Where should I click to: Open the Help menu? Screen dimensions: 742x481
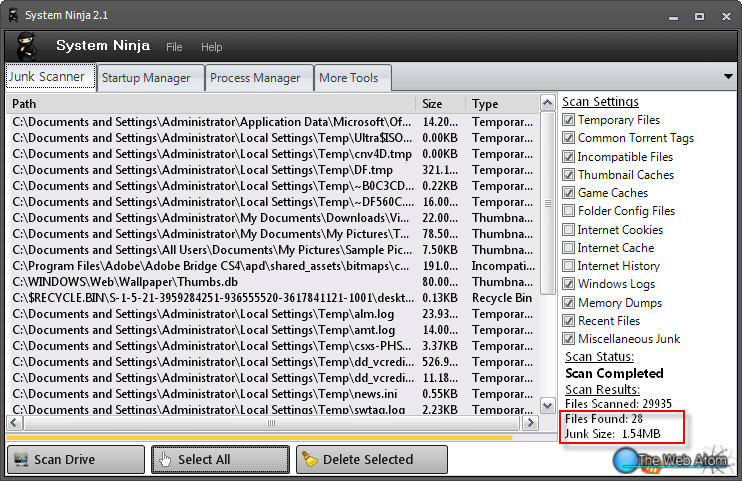tap(212, 47)
